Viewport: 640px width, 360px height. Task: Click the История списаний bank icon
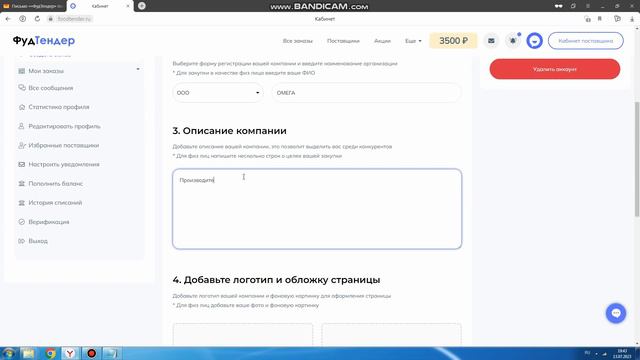22,203
